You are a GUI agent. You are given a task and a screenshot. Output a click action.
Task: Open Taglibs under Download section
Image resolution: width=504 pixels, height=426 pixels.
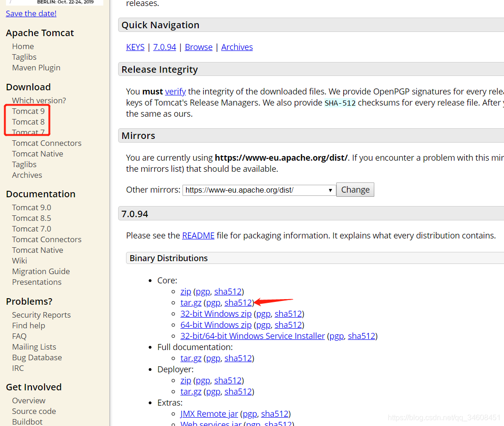[x=24, y=164]
